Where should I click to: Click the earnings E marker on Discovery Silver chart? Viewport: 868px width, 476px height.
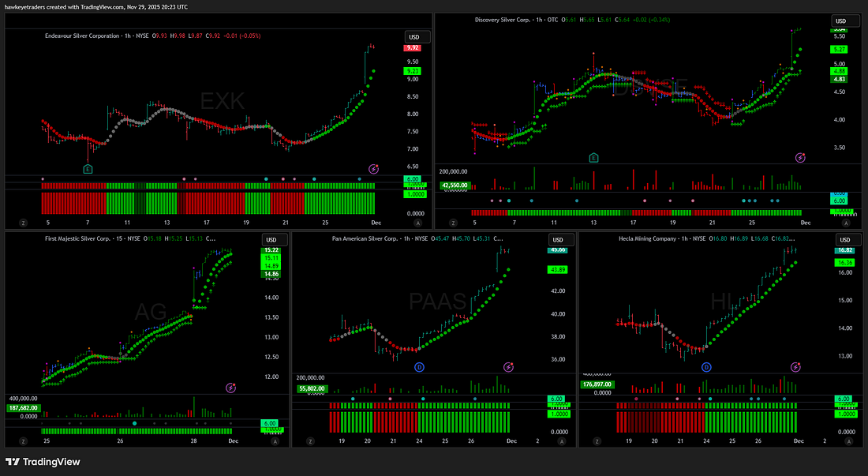(x=593, y=158)
